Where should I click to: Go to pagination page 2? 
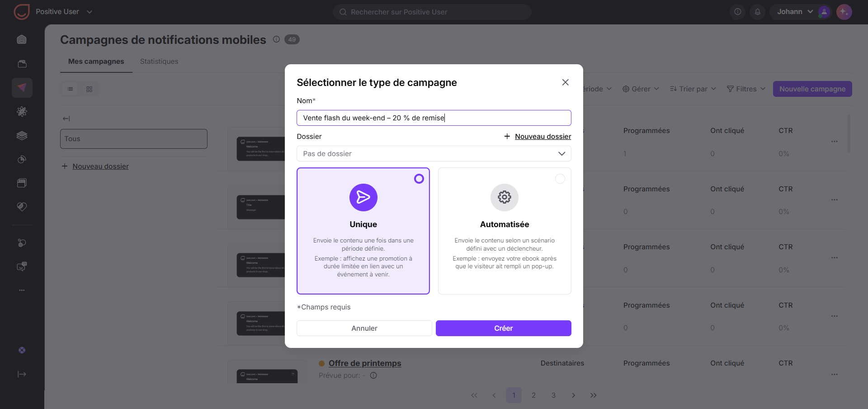(x=533, y=395)
